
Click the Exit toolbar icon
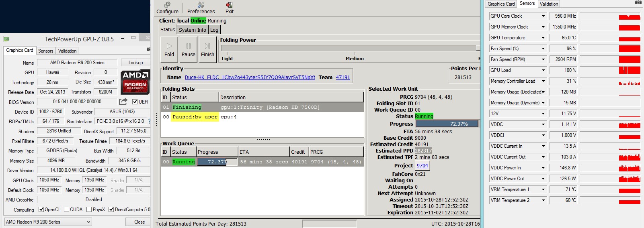[x=230, y=8]
